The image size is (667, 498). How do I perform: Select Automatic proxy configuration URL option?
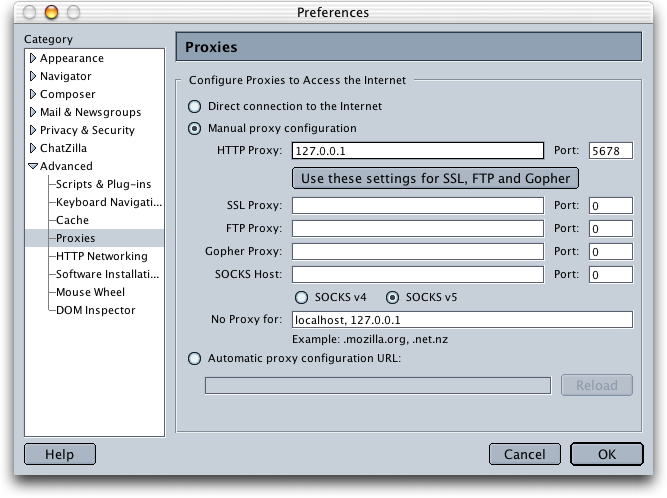click(x=195, y=359)
